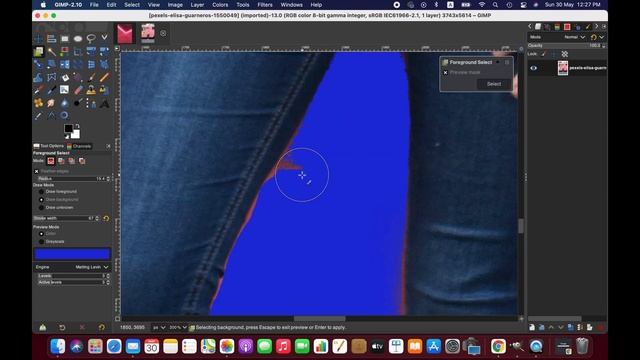Select Color preview mode radio

(x=41, y=234)
